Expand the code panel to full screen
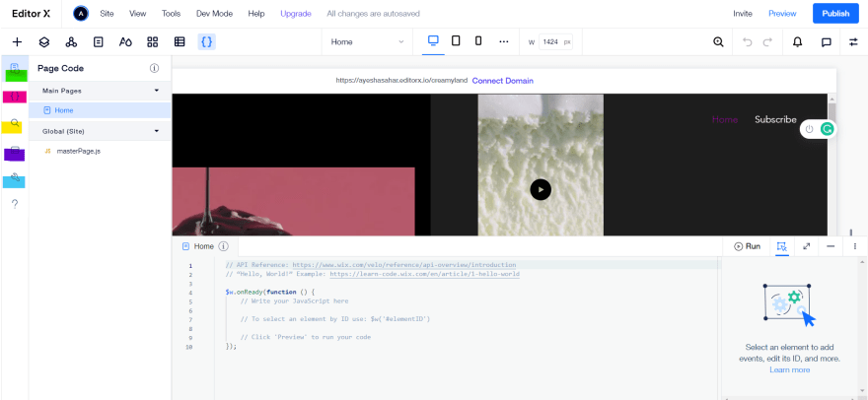 click(807, 246)
